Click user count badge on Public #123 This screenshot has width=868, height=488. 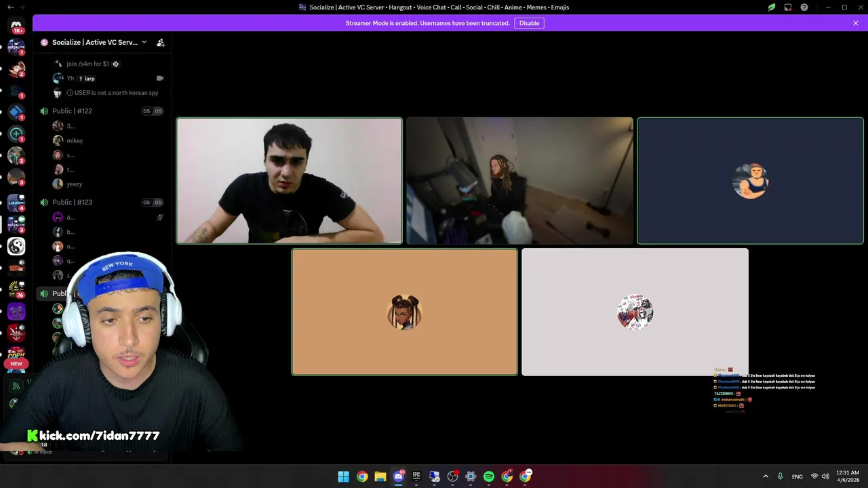pyautogui.click(x=153, y=202)
